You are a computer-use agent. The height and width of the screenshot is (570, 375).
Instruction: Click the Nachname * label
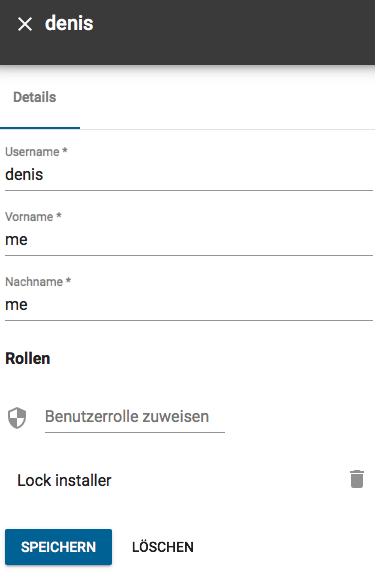click(38, 282)
